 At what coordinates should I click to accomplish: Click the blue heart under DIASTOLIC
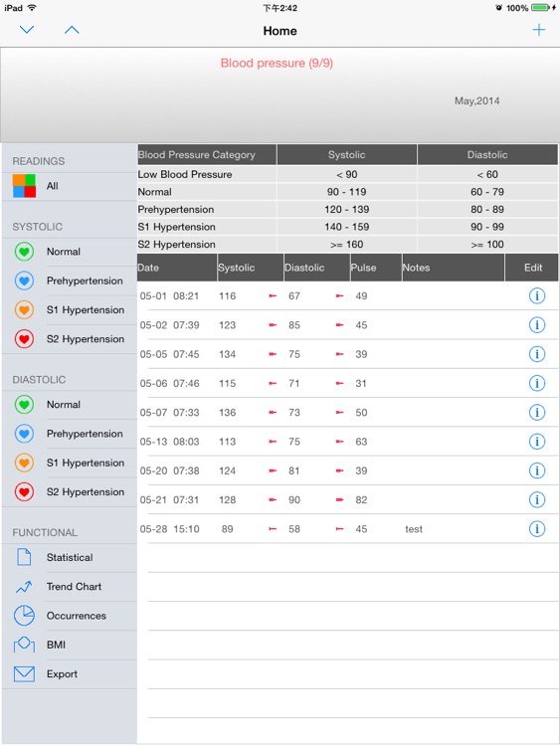coord(24,434)
